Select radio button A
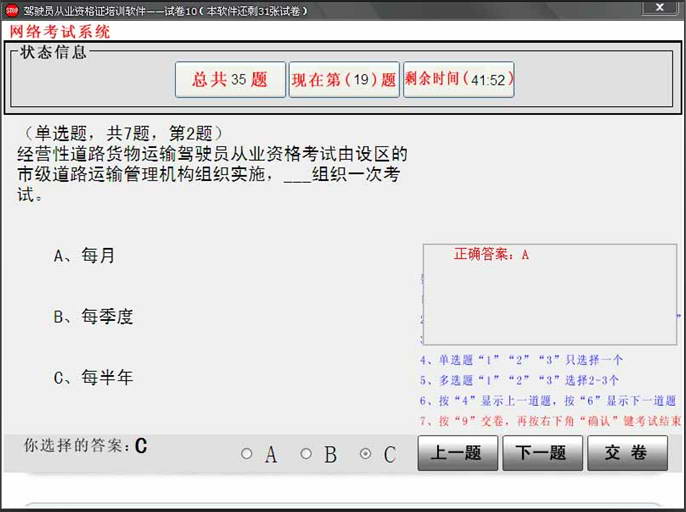This screenshot has height=512, width=686. [247, 454]
